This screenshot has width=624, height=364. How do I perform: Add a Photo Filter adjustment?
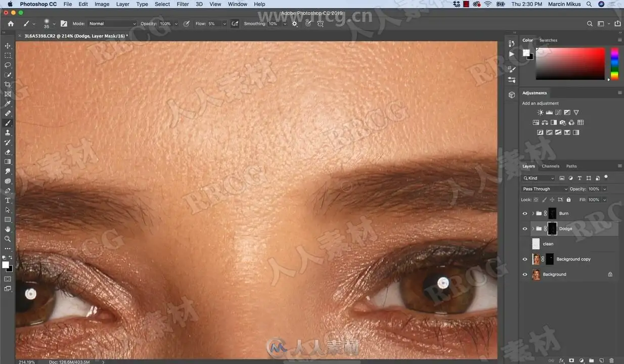tap(563, 122)
